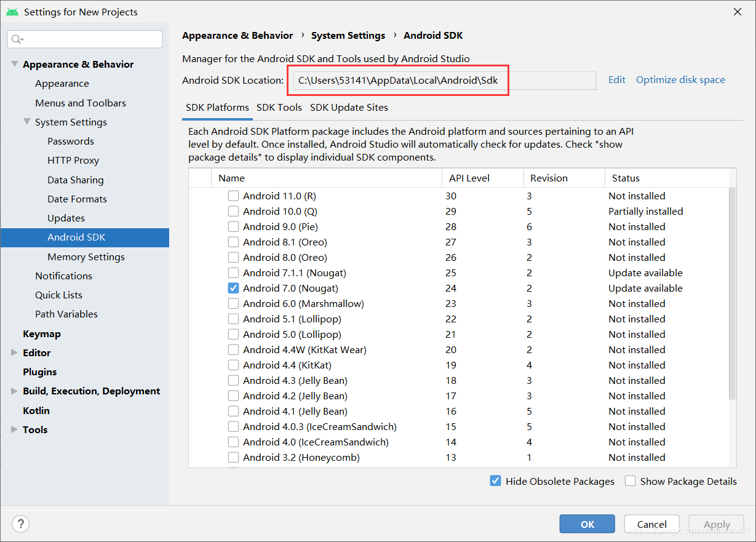
Task: Open the Quick Lists settings page
Action: [x=58, y=295]
